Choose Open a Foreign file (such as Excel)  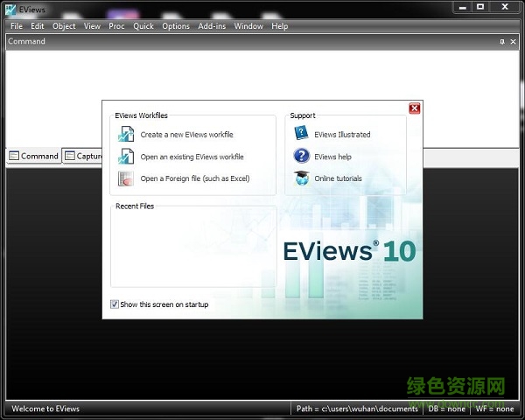click(195, 178)
